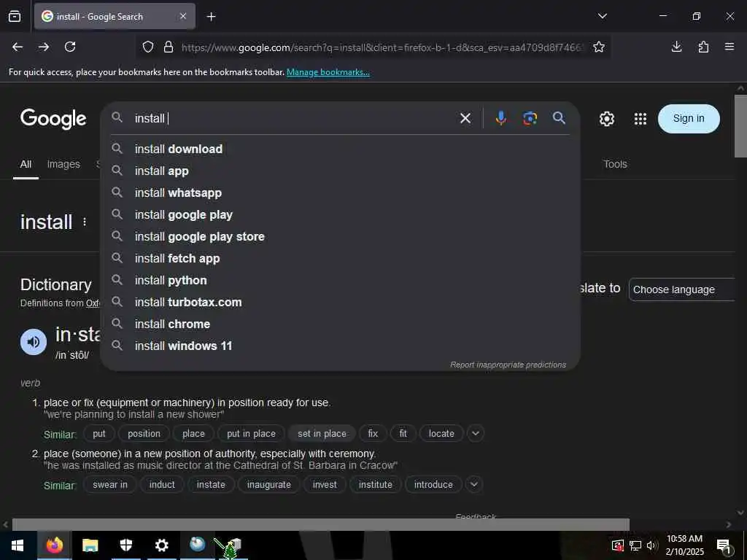This screenshot has width=747, height=560.
Task: Click the synonym chip institute
Action: tap(376, 484)
